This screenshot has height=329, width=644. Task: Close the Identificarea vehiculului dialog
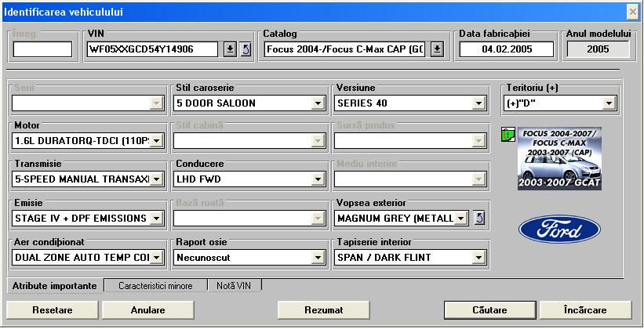(632, 12)
